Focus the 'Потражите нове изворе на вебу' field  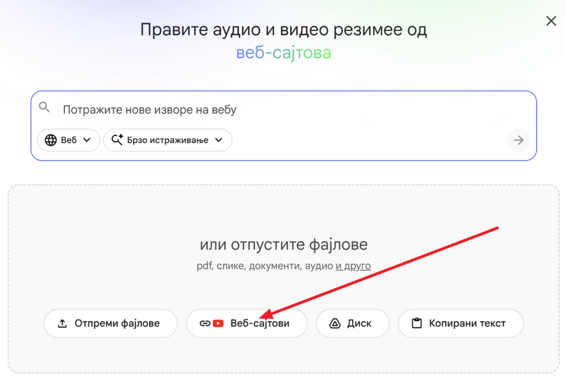click(x=276, y=110)
